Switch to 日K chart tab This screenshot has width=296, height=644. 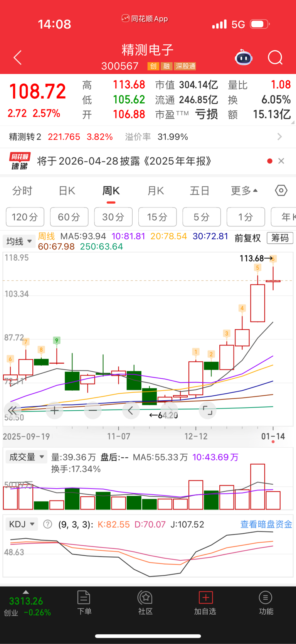67,191
